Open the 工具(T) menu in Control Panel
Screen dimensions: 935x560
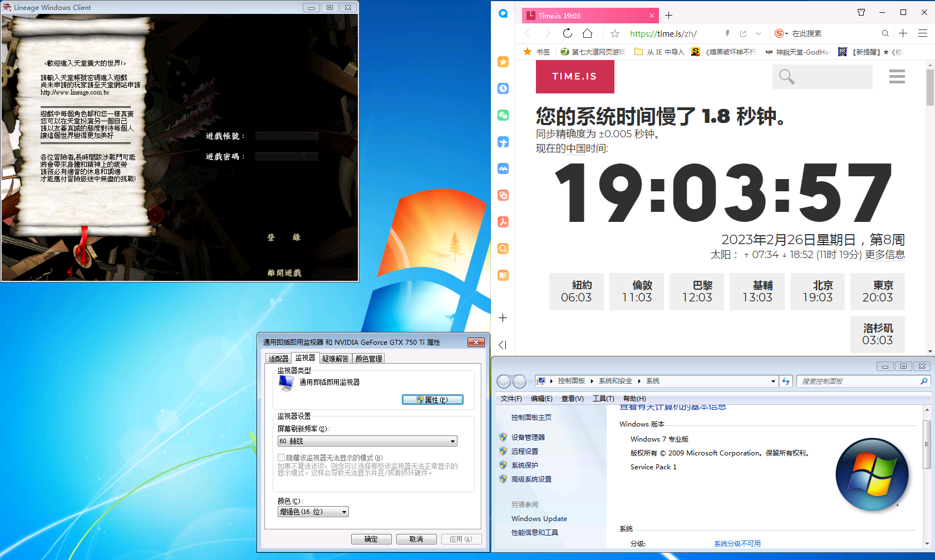pos(603,398)
